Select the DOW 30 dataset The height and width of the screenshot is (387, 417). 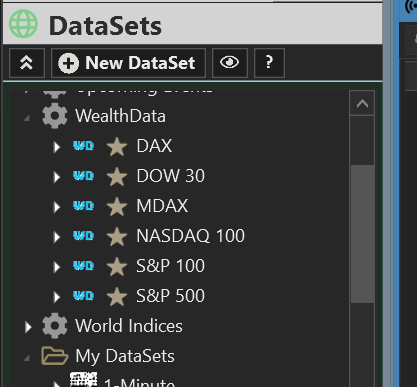[170, 176]
